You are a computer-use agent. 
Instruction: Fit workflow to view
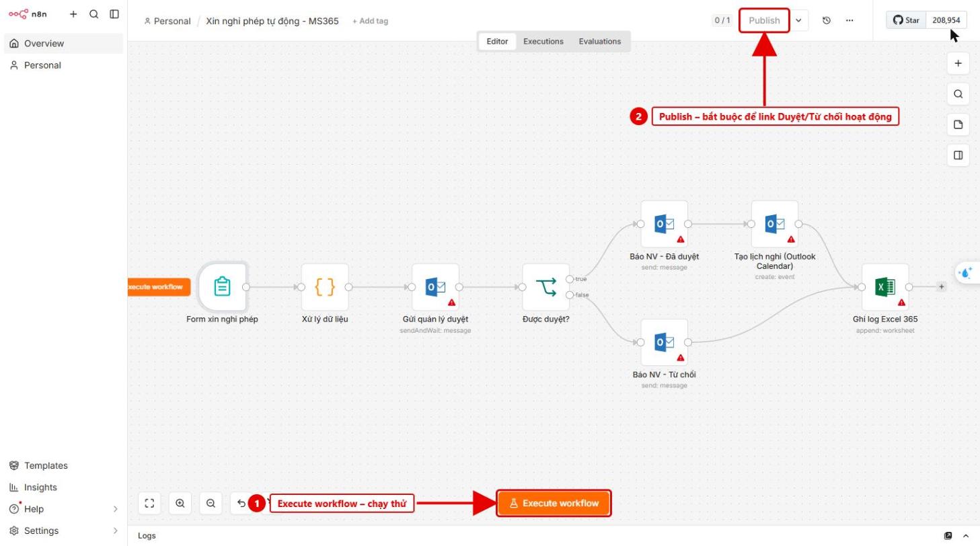tap(149, 503)
